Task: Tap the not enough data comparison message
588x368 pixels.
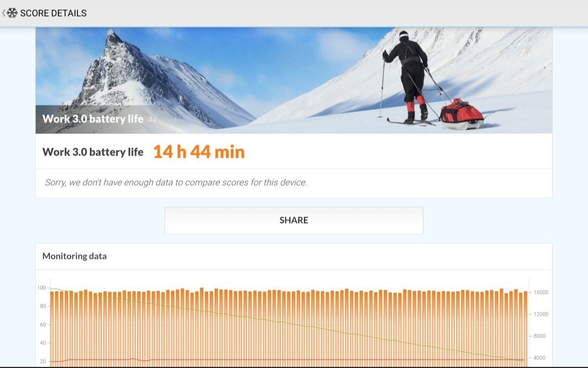Action: (176, 183)
